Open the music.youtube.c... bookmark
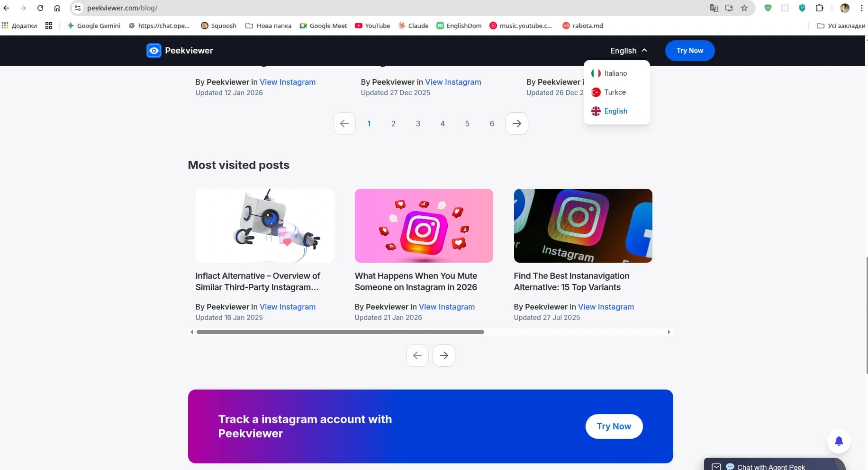The image size is (868, 470). [521, 26]
